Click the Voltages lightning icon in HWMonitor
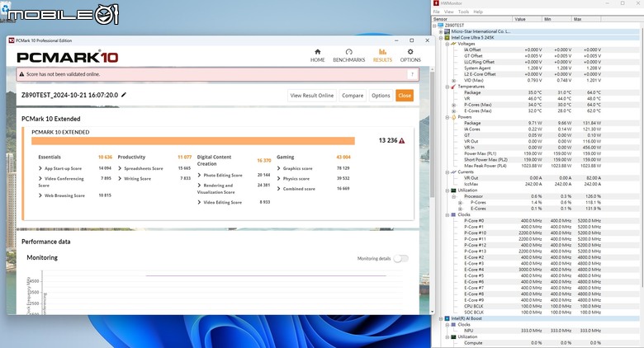 tap(453, 44)
